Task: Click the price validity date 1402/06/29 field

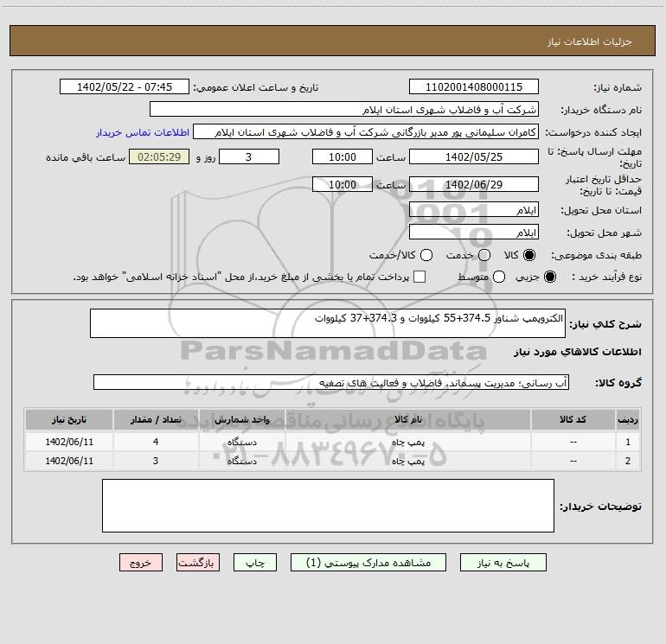Action: tap(474, 184)
